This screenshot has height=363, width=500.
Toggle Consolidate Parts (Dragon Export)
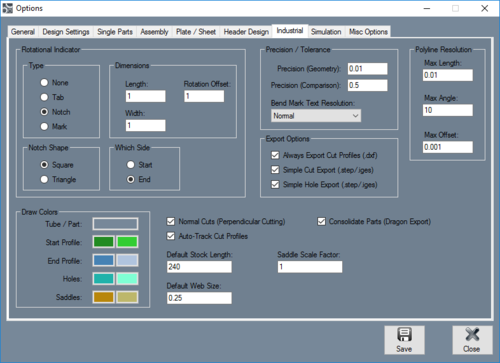pyautogui.click(x=374, y=221)
